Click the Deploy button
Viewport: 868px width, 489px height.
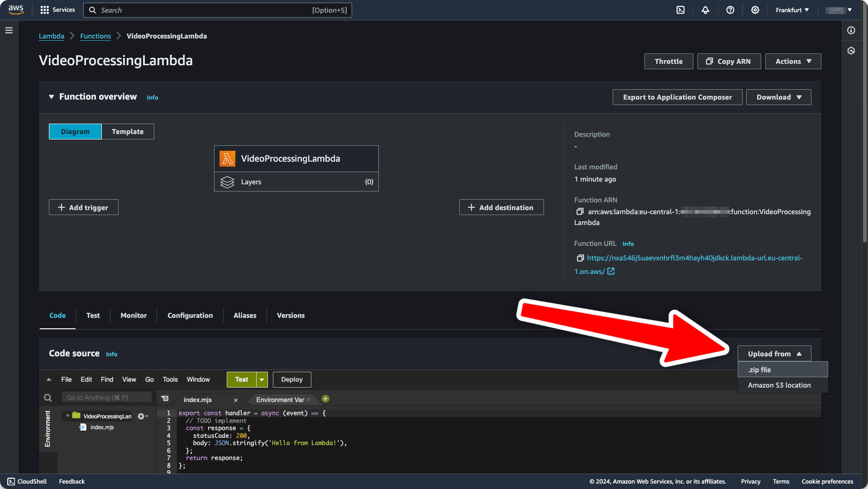tap(292, 380)
